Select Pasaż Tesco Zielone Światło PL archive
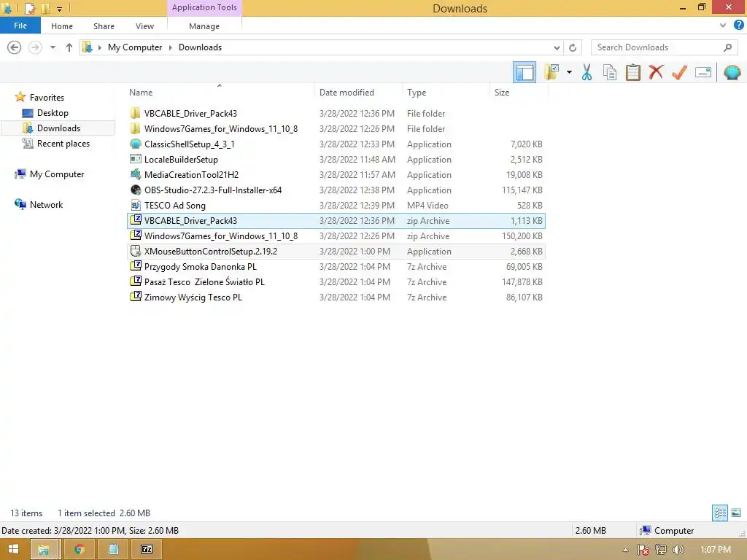The height and width of the screenshot is (560, 747). [336, 281]
